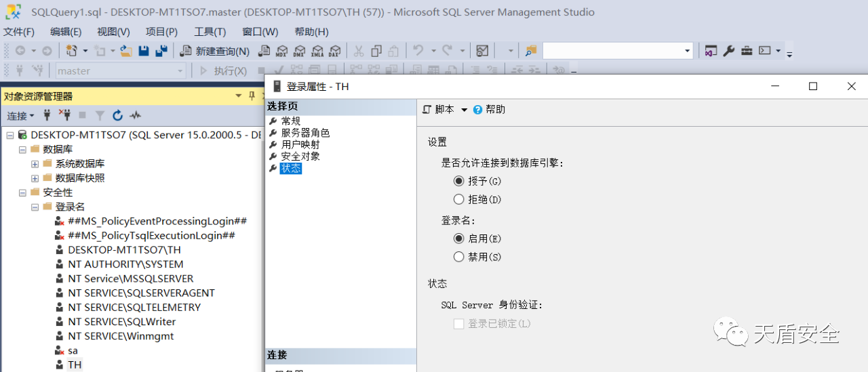Collapse the 登录名 tree node
Image resolution: width=868 pixels, height=372 pixels.
(35, 207)
